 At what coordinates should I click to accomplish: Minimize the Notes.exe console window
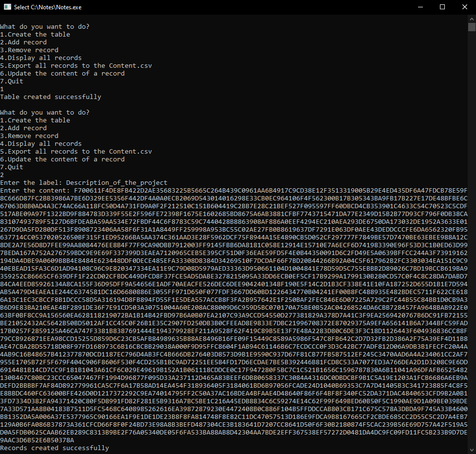420,7
